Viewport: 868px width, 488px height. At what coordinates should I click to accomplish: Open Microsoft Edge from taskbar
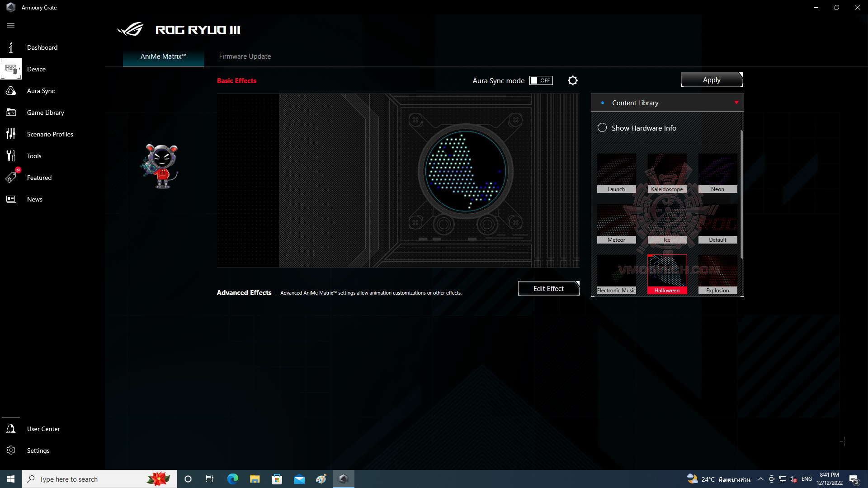click(232, 479)
